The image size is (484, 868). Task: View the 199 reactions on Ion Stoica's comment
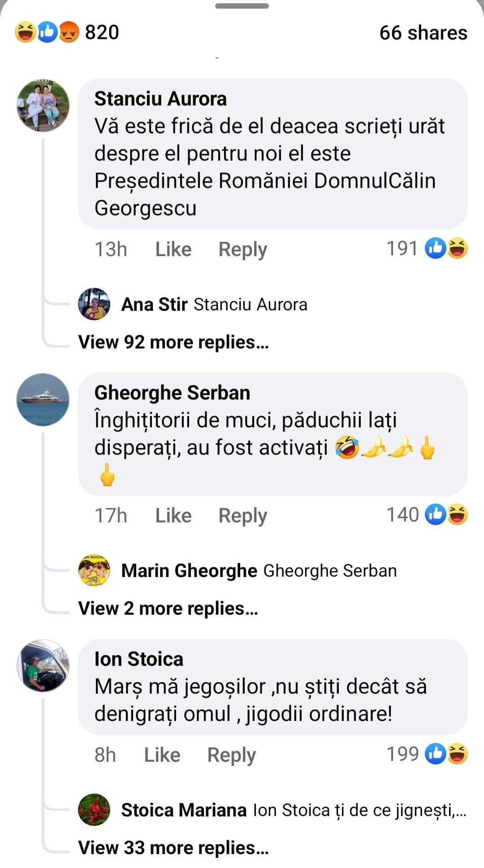[427, 754]
